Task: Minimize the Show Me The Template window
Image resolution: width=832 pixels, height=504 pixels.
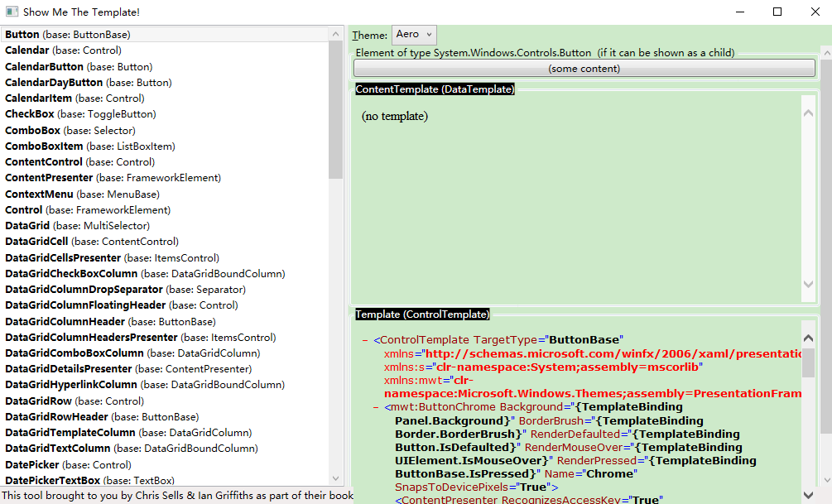Action: coord(739,12)
